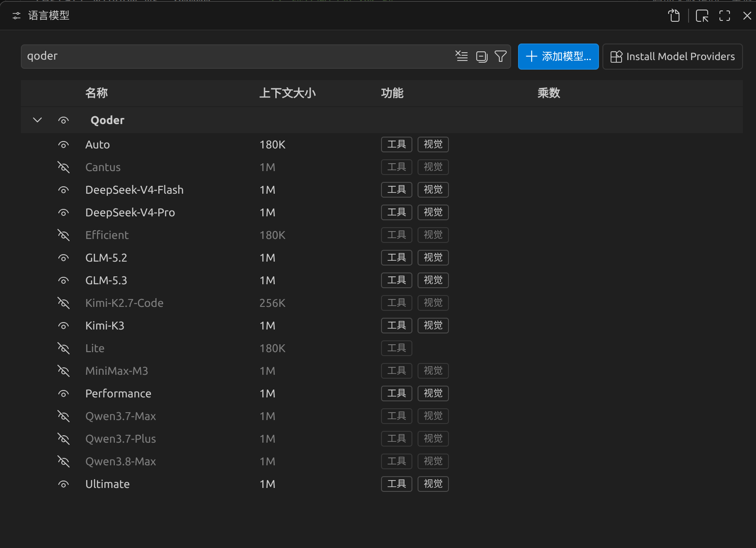
Task: Click the window pointer icon in title bar
Action: [702, 16]
